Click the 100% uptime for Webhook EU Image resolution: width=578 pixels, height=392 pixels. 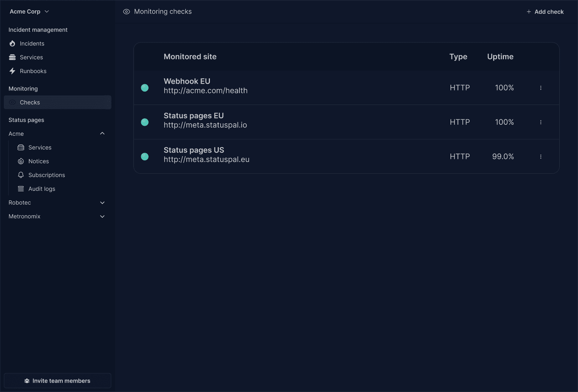tap(504, 88)
